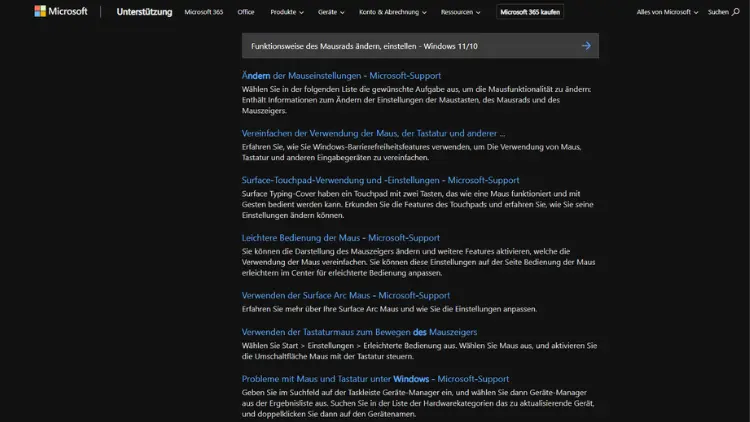The image size is (750, 422).
Task: Expand Alles von Microsoft menu
Action: point(667,12)
